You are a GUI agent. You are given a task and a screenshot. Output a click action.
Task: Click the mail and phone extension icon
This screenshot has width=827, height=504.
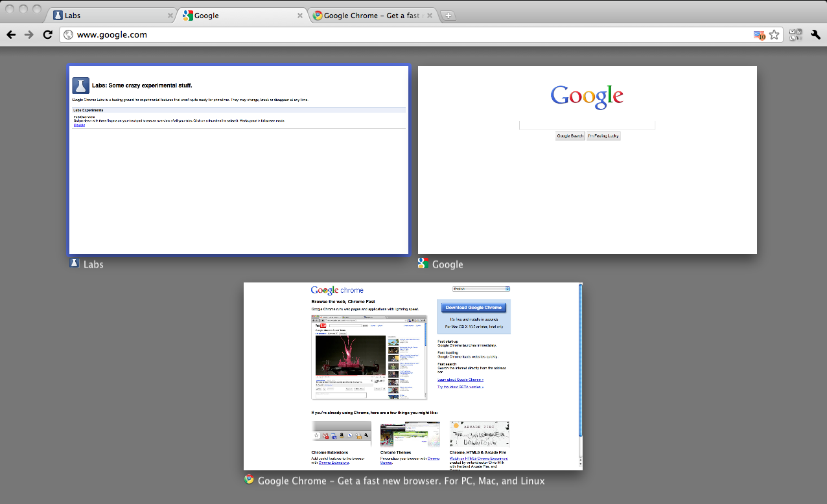[795, 35]
